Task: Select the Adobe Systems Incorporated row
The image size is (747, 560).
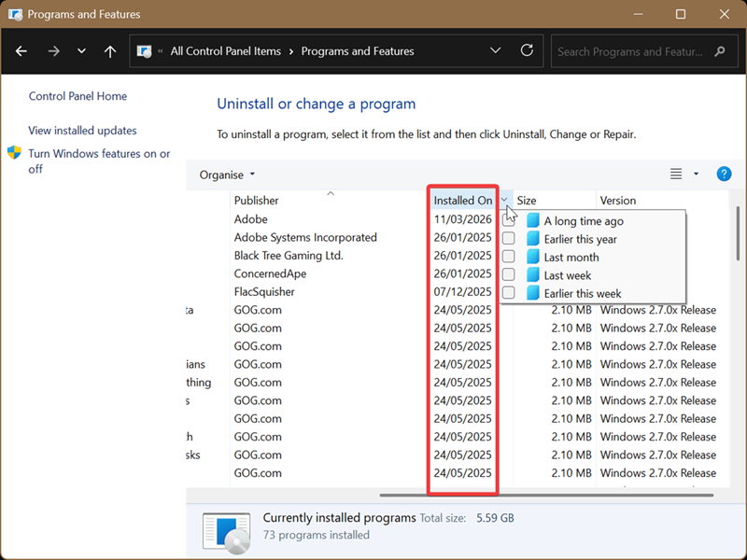Action: point(305,238)
